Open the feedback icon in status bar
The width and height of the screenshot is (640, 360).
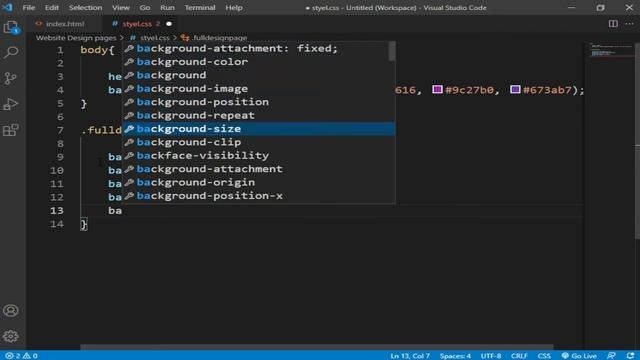pos(611,356)
